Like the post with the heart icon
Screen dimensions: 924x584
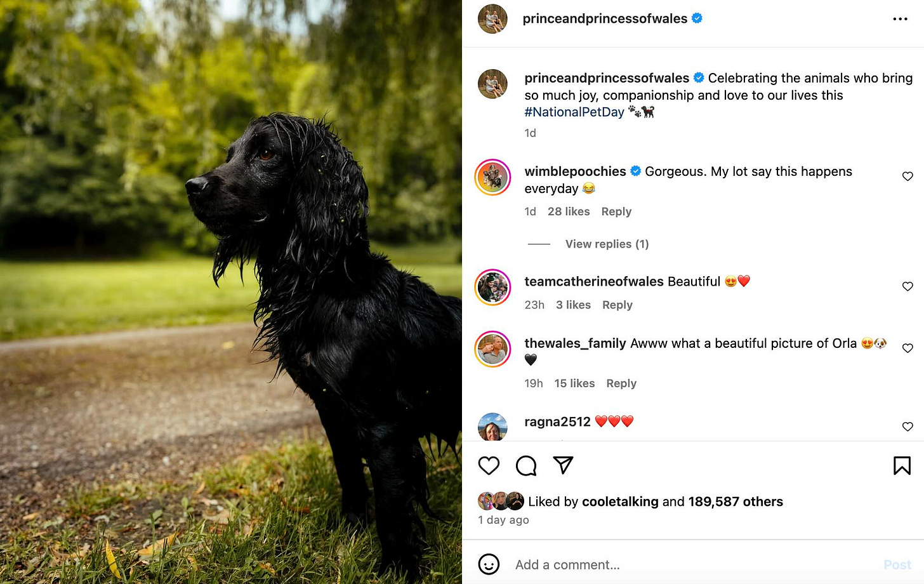pyautogui.click(x=489, y=466)
